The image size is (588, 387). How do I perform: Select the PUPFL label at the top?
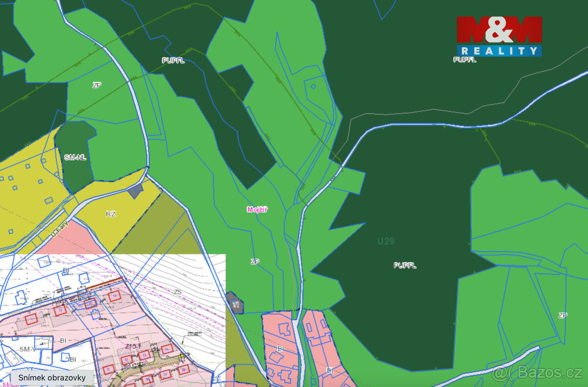(x=173, y=61)
